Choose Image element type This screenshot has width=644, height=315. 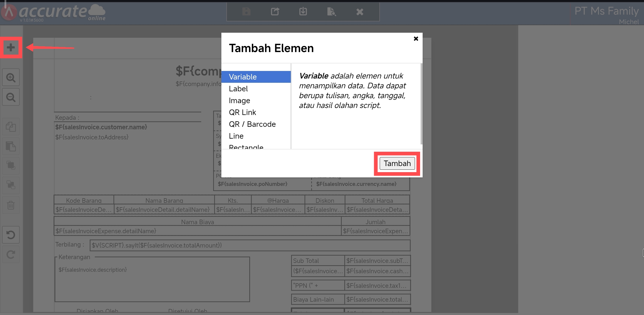click(x=239, y=101)
